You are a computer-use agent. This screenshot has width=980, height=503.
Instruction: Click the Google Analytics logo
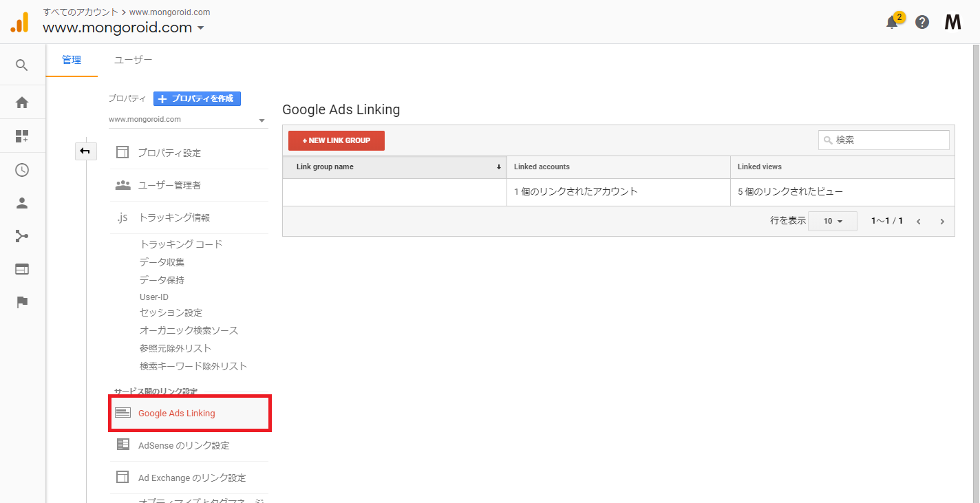(20, 22)
